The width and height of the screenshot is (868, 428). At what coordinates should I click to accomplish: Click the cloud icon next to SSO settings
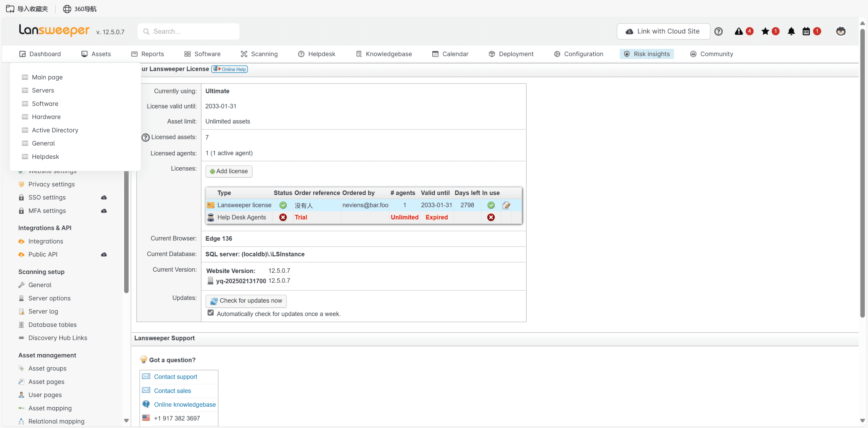(104, 197)
